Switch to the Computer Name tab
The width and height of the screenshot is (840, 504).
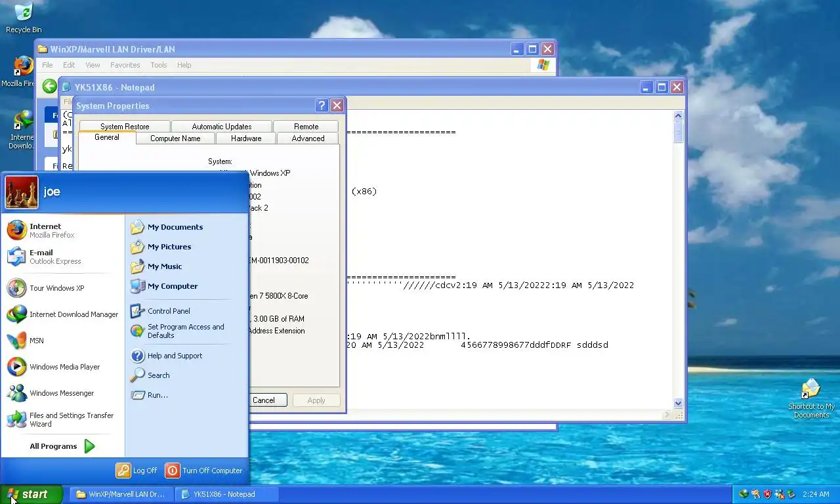coord(175,138)
